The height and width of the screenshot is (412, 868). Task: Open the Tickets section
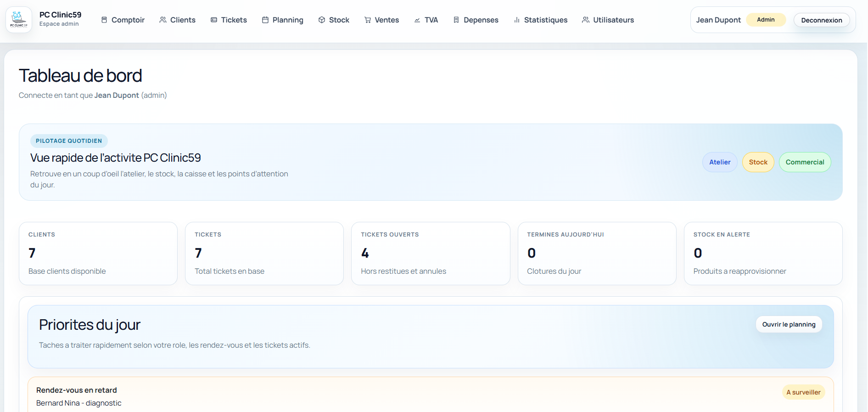pyautogui.click(x=229, y=20)
